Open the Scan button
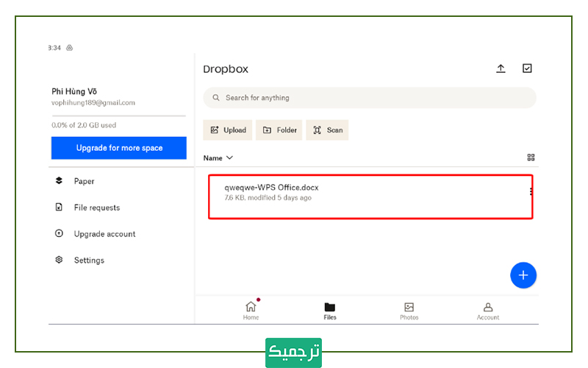Viewport: 588px width, 368px height. [327, 130]
